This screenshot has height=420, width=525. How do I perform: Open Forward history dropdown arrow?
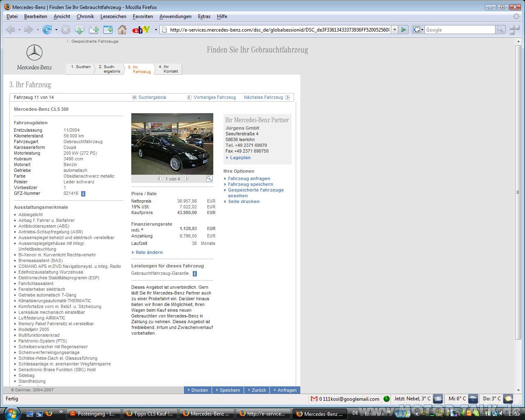click(37, 30)
